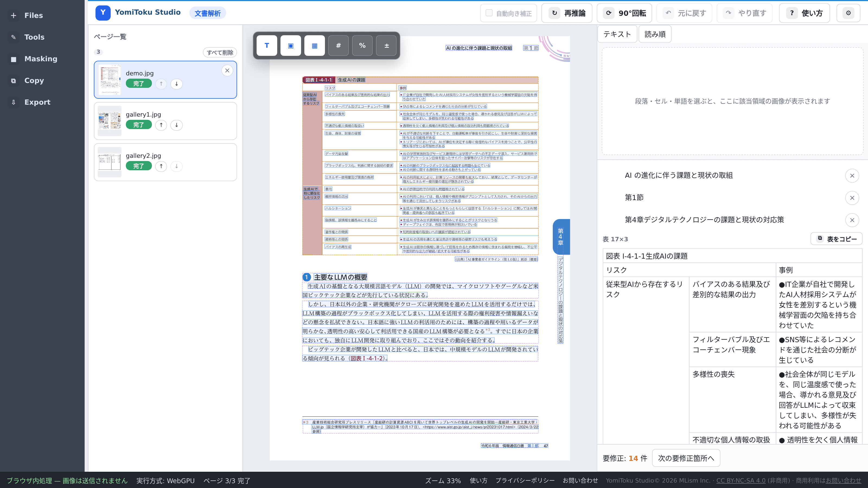The width and height of the screenshot is (868, 488).
Task: Switch to the 読み順 tab
Action: click(655, 34)
